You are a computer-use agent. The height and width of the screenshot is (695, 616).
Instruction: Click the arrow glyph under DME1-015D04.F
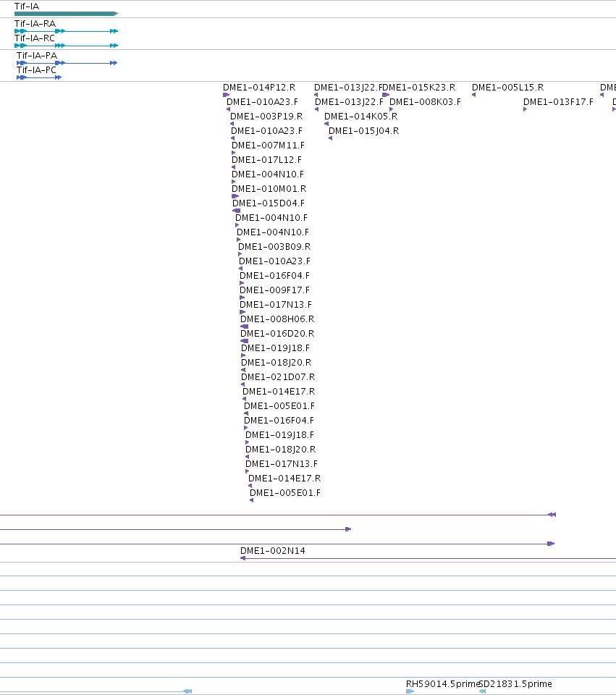click(x=236, y=211)
